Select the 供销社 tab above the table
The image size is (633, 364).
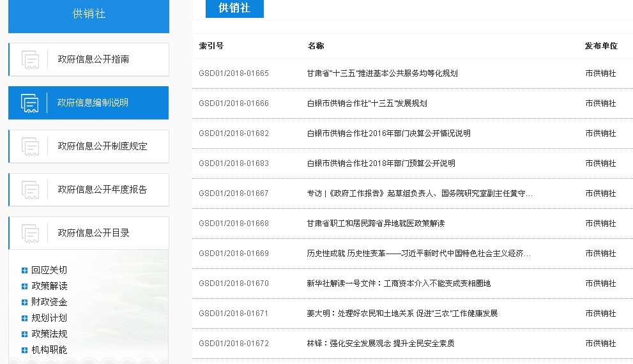pyautogui.click(x=234, y=8)
